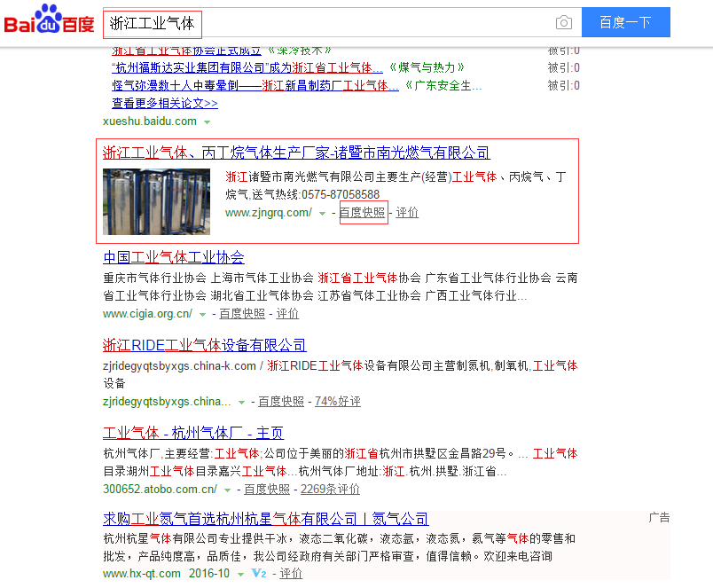Open 诸暨市南光燃气有限公司 result title

click(x=296, y=153)
